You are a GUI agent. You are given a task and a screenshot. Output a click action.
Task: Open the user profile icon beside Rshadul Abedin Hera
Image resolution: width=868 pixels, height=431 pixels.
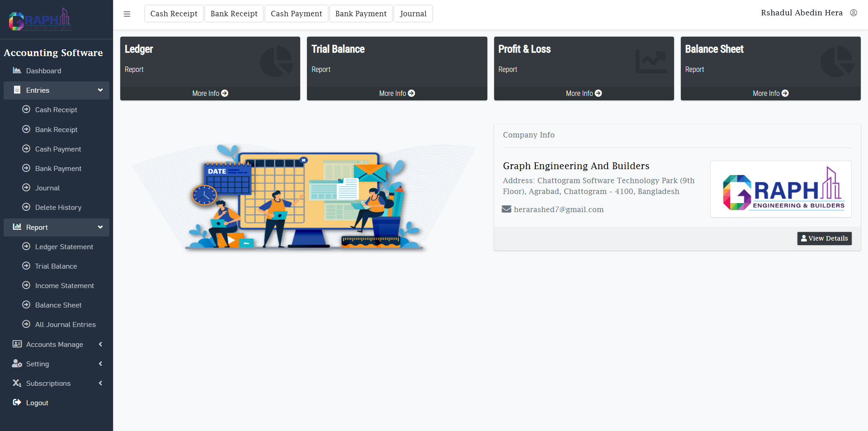pos(854,13)
